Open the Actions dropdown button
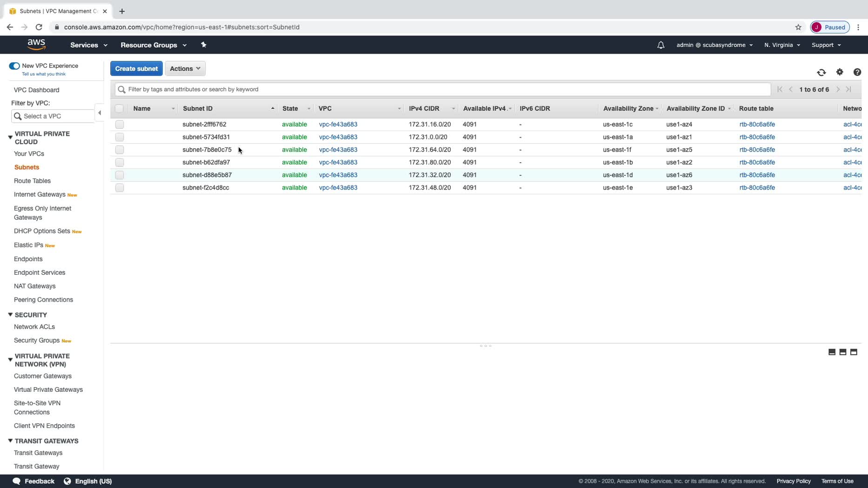 [185, 69]
